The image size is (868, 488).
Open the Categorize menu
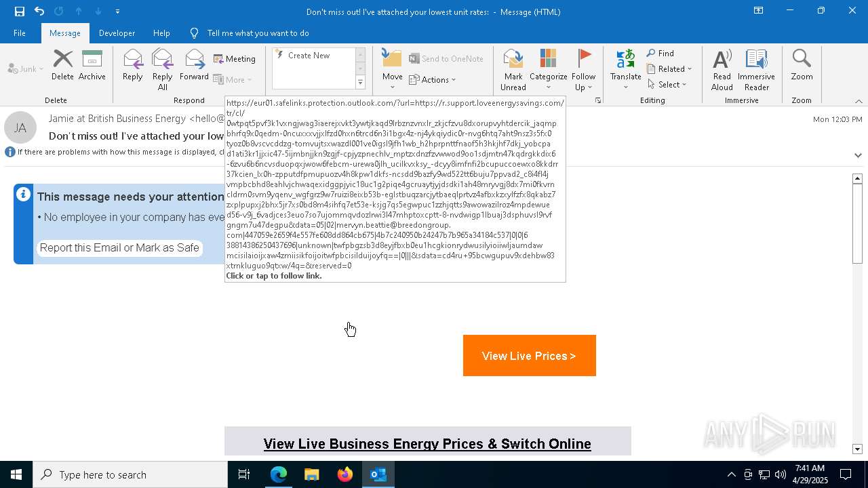pyautogui.click(x=548, y=69)
